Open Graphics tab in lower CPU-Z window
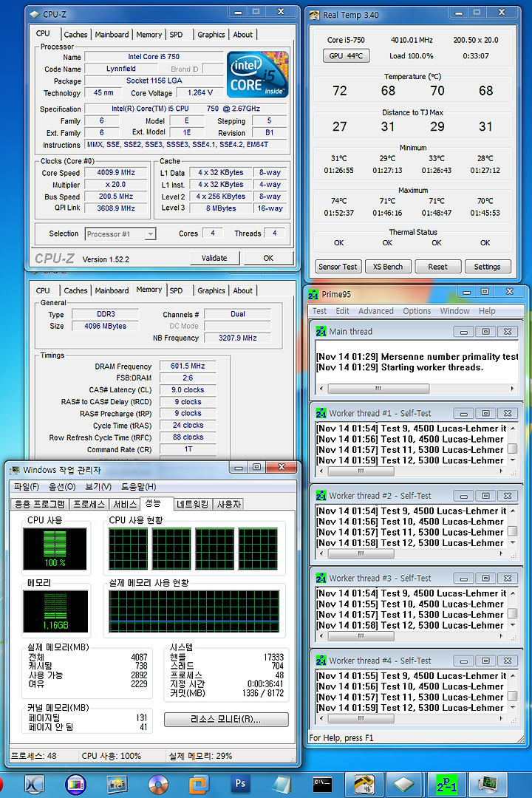The height and width of the screenshot is (798, 532). (x=211, y=290)
